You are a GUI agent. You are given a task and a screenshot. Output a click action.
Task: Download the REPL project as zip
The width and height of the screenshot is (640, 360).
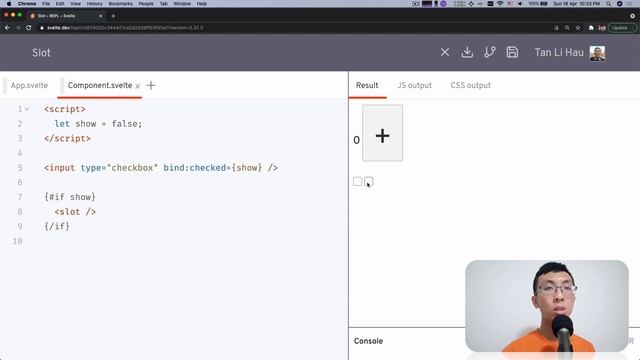467,52
